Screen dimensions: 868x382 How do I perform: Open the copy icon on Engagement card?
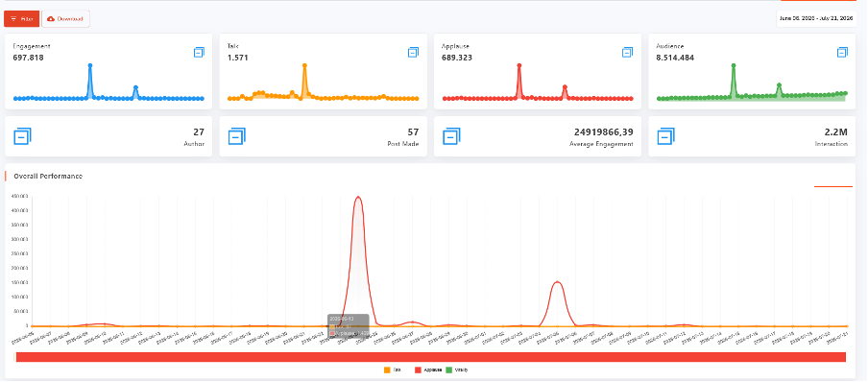199,52
